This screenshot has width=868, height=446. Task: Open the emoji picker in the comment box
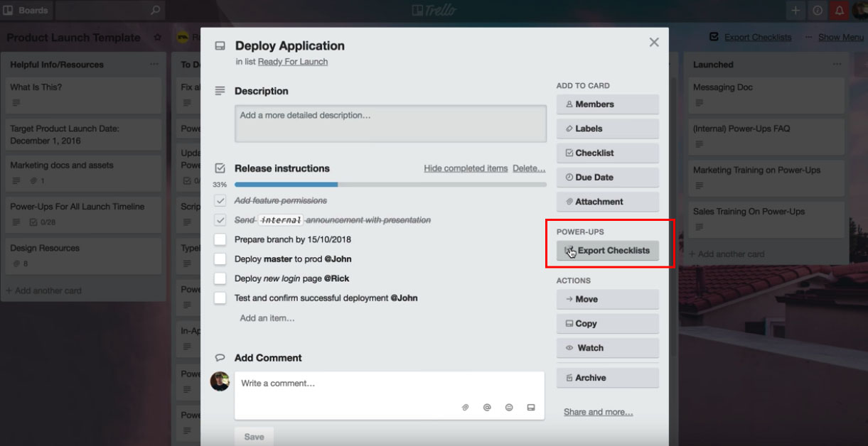coord(509,408)
